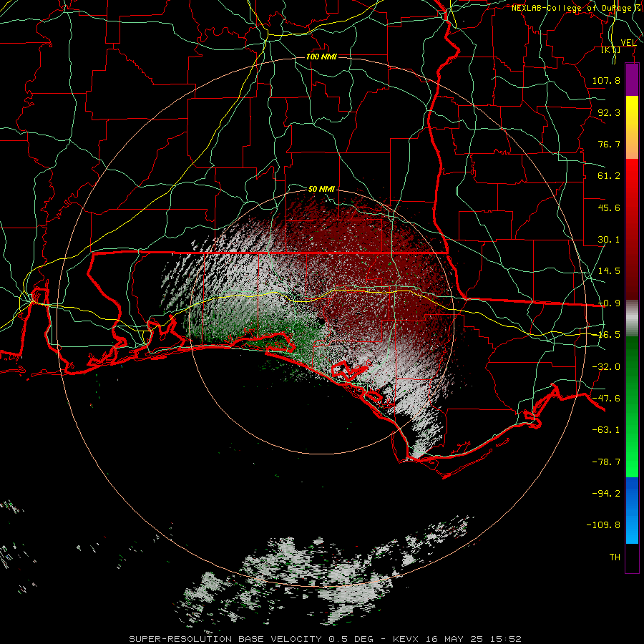Click the TH label under the scale

pos(615,557)
